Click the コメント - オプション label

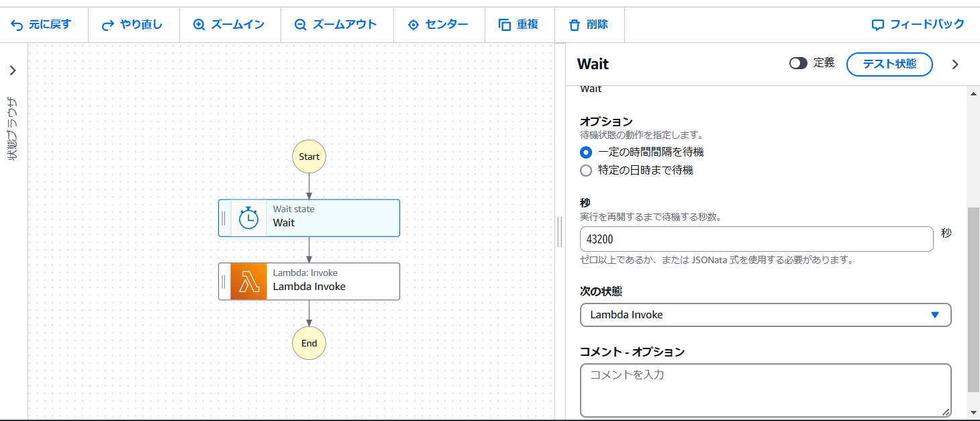coord(632,352)
